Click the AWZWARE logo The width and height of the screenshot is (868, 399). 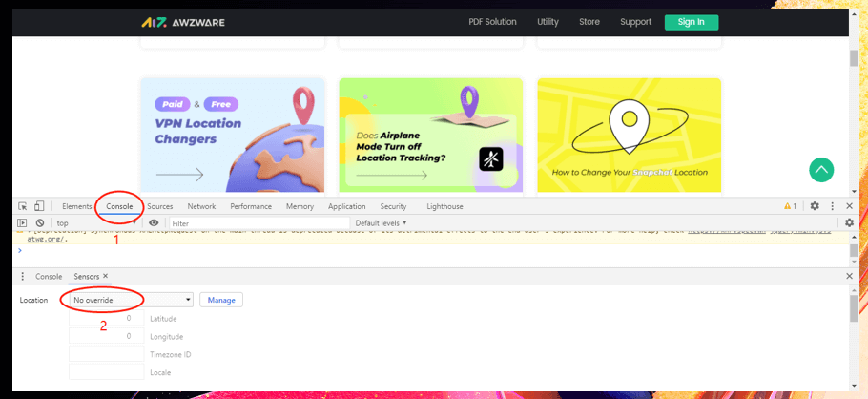[183, 22]
